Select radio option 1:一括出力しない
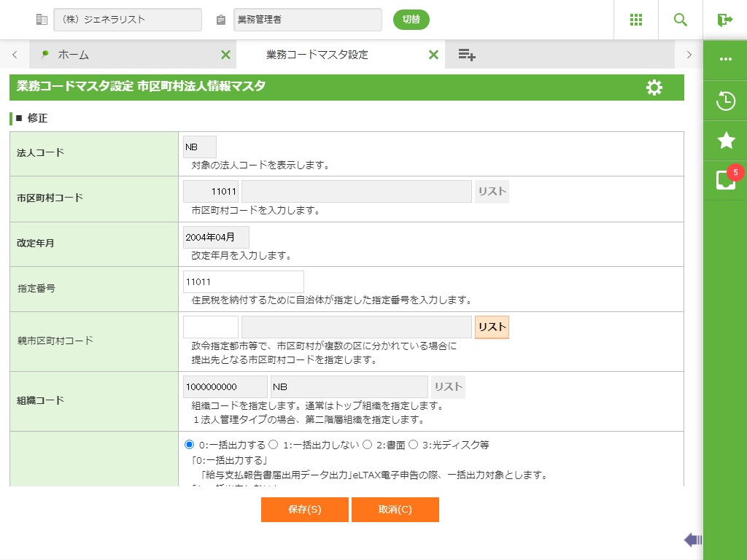 click(x=274, y=444)
